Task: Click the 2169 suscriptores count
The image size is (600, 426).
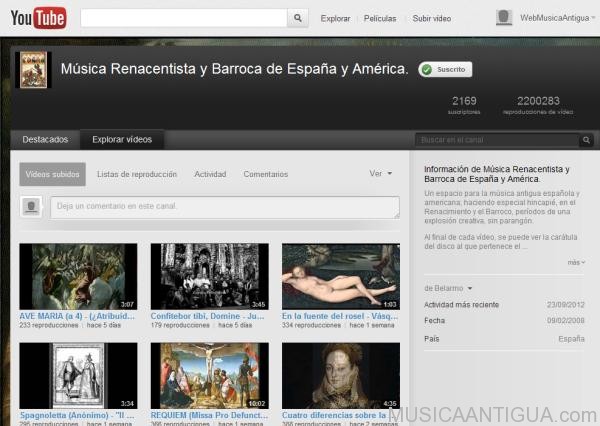Action: tap(464, 105)
